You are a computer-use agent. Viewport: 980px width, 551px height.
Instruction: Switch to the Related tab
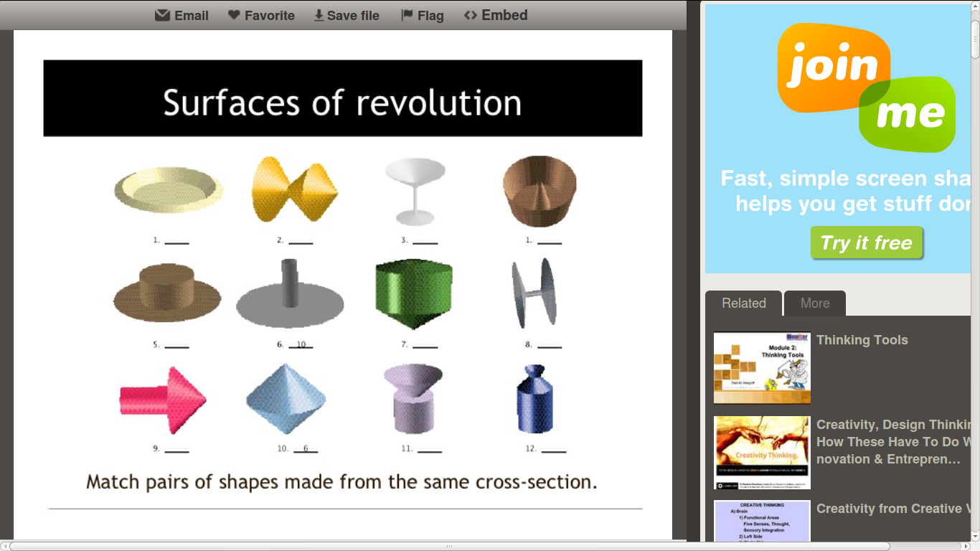(743, 303)
